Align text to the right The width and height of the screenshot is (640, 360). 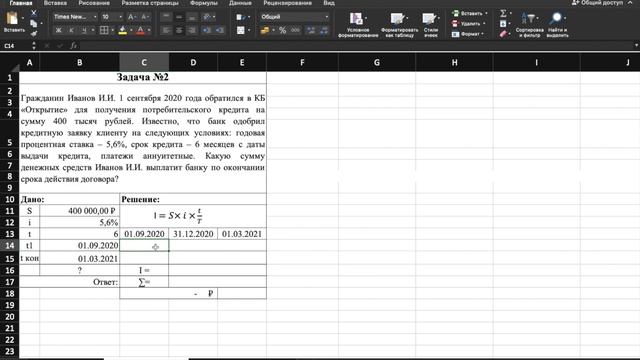tap(192, 30)
